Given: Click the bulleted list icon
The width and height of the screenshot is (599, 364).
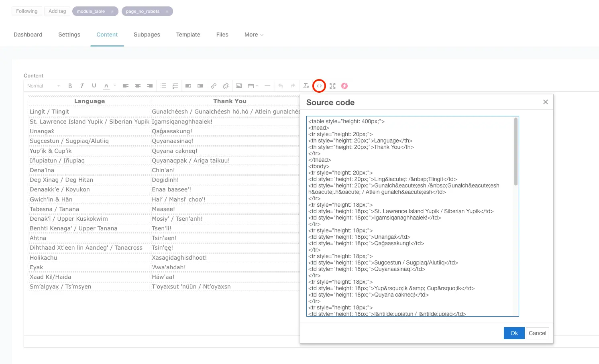Looking at the screenshot, I should [x=163, y=86].
